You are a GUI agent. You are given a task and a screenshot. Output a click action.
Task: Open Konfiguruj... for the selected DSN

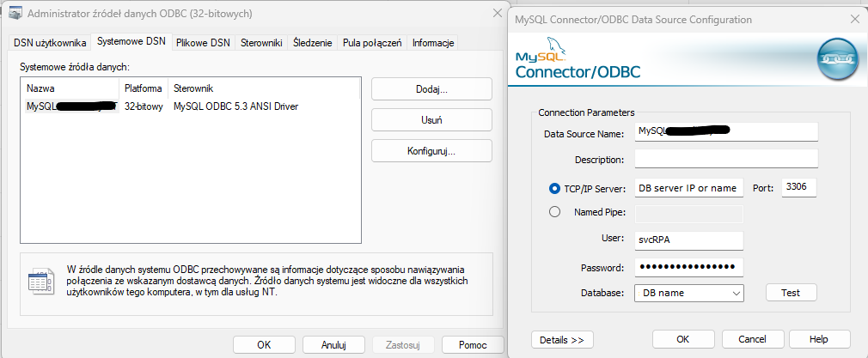tap(431, 151)
